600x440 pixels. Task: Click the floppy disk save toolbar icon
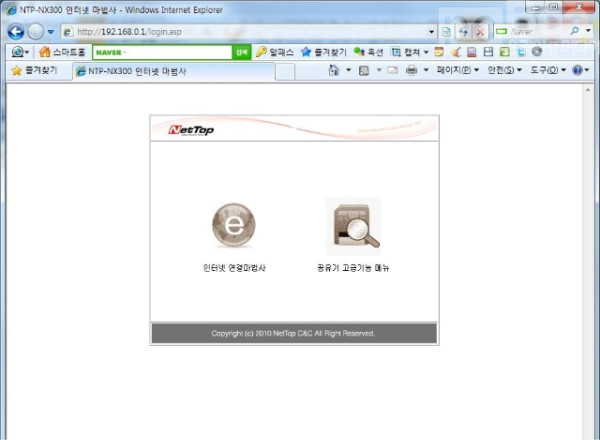(488, 52)
